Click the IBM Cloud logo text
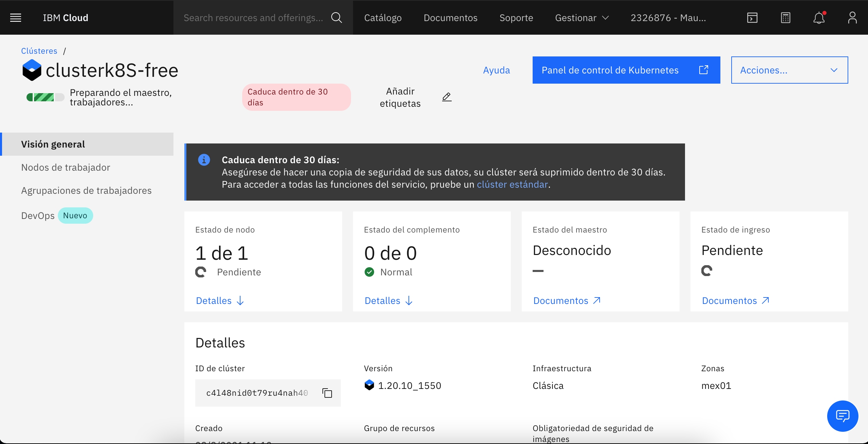The width and height of the screenshot is (868, 444). (65, 18)
